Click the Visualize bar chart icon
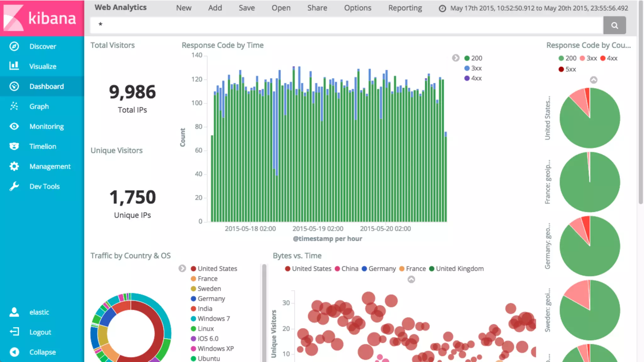This screenshot has width=644, height=362. click(14, 66)
